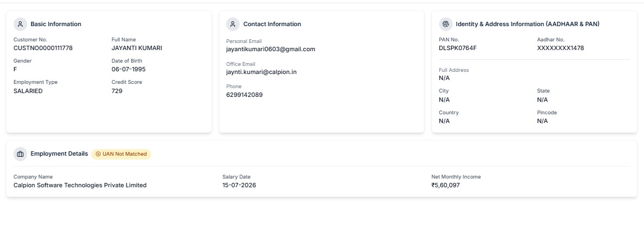Viewport: 644px width, 227px height.
Task: Click the customer number CUSTNO0000111778
Action: pos(43,48)
